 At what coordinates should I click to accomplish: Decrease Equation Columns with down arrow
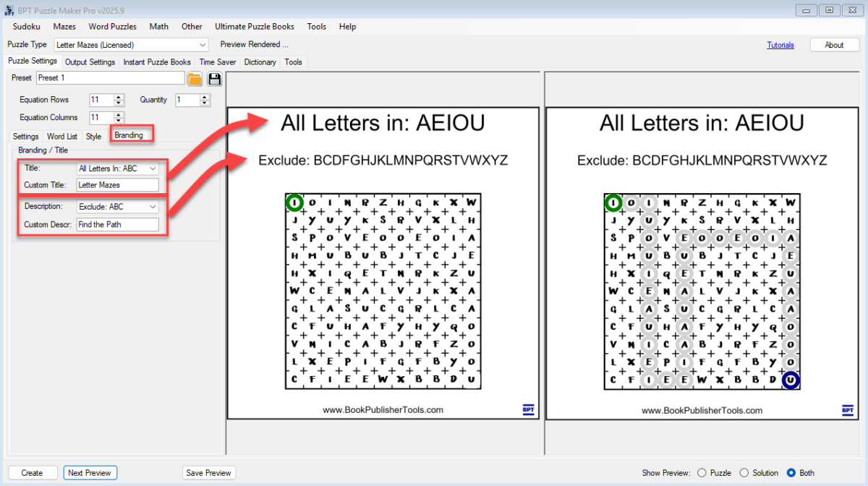point(119,121)
